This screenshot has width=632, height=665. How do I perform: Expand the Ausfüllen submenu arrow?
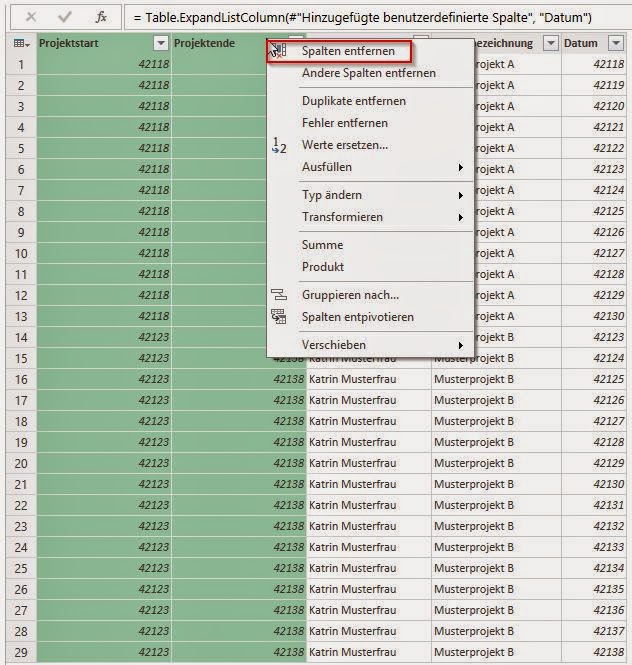461,168
